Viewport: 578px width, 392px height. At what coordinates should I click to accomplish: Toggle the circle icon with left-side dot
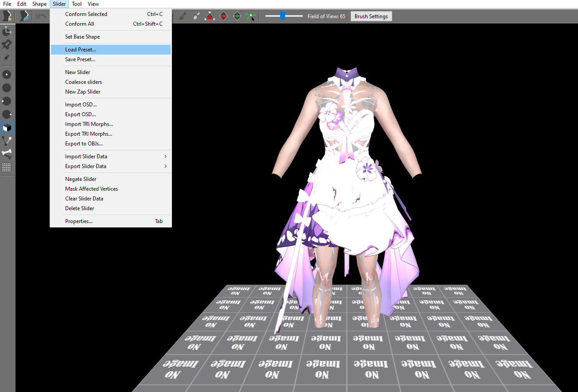click(7, 101)
